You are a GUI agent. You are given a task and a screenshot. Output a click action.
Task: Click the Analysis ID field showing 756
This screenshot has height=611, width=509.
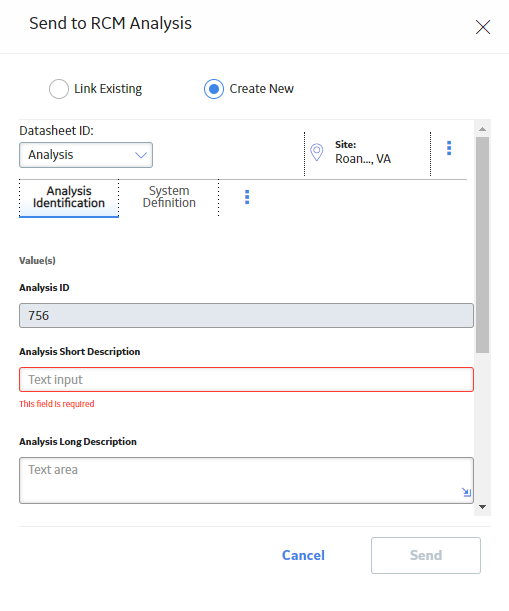246,316
